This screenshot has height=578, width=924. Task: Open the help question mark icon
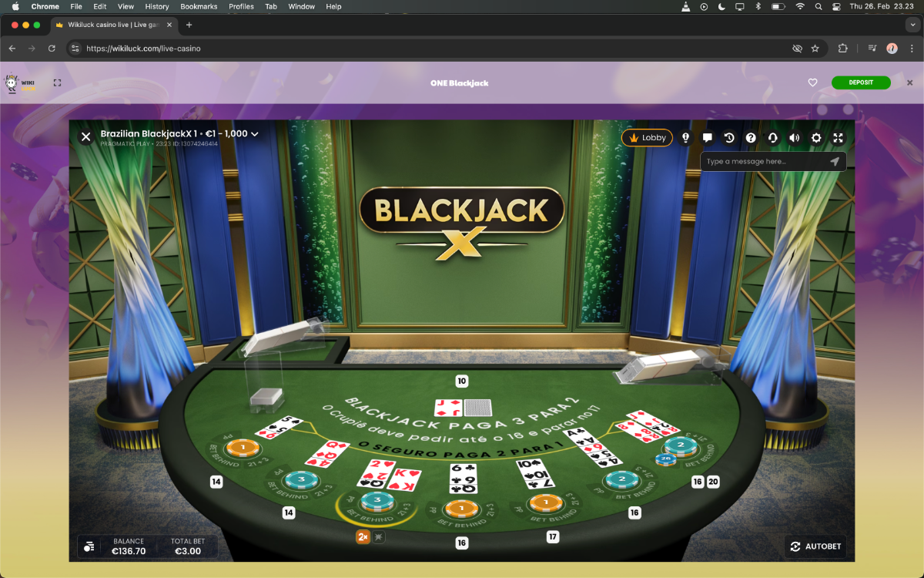point(751,138)
